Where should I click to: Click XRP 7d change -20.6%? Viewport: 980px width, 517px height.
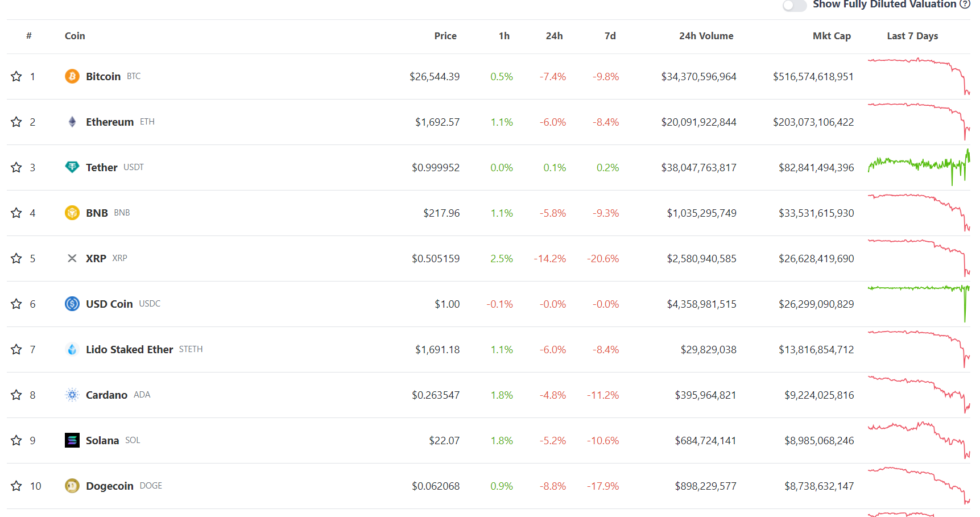(x=603, y=259)
